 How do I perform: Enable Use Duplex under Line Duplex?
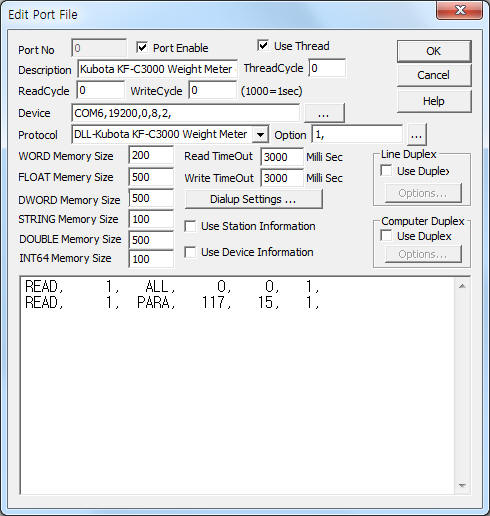coord(386,171)
